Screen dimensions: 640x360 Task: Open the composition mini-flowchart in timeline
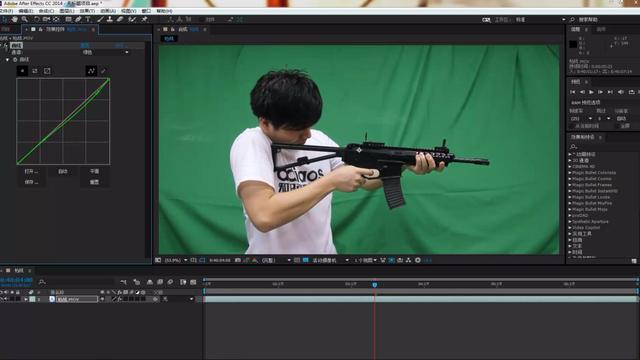tap(124, 282)
